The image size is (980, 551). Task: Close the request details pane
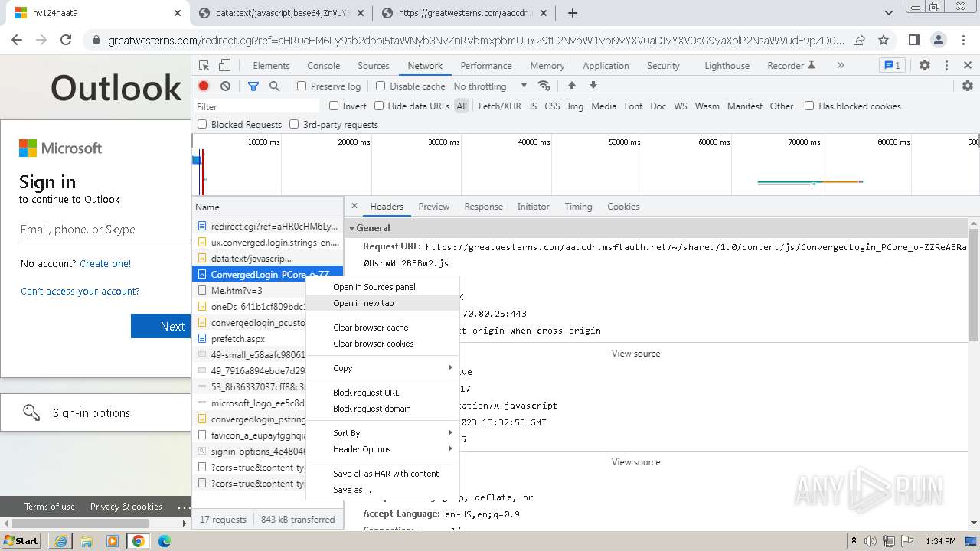point(354,207)
